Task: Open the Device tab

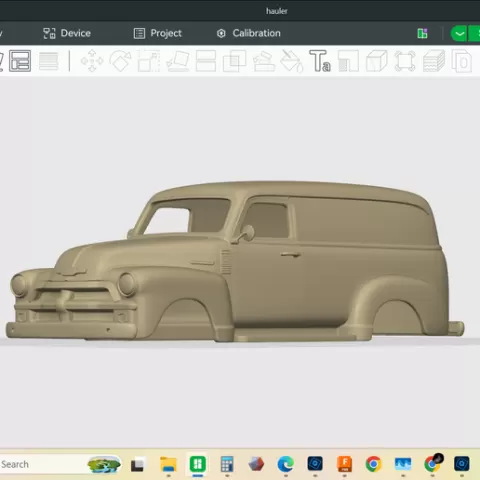Action: click(67, 33)
